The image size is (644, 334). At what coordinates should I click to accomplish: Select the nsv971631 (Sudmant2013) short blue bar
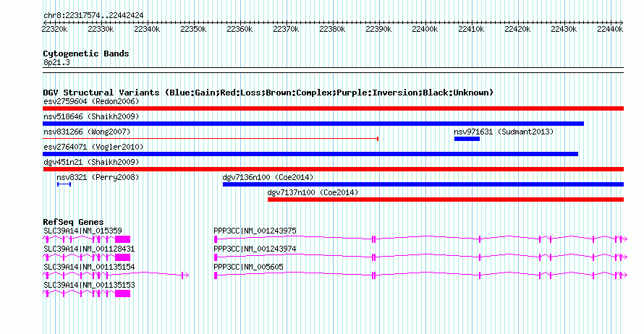click(x=467, y=139)
